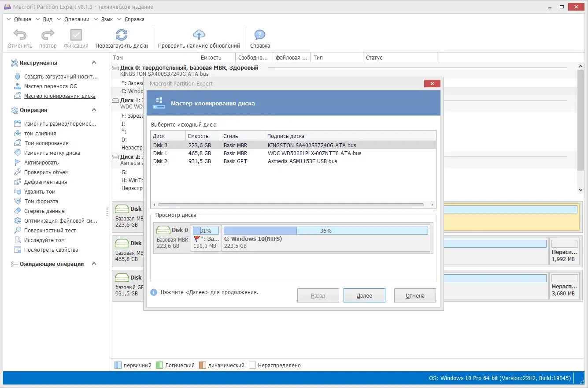Click reserved 100,0 MB partition preview
Viewport: 588px width, 388px height.
click(206, 238)
